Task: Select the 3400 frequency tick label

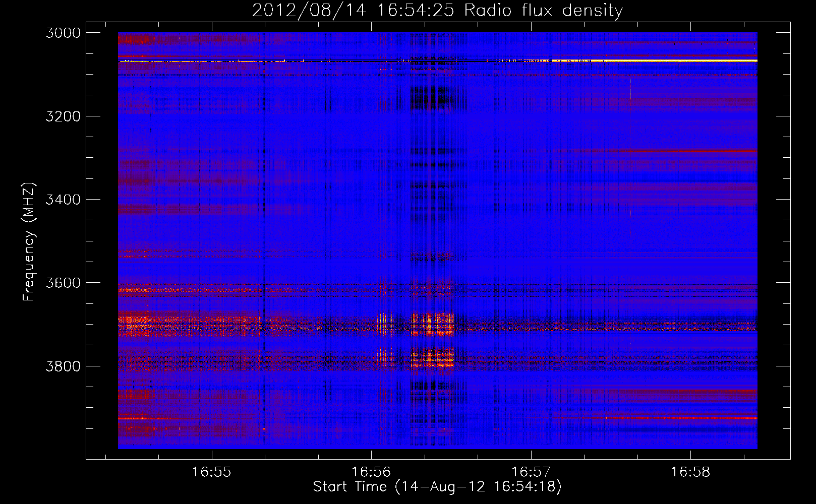Action: click(63, 200)
